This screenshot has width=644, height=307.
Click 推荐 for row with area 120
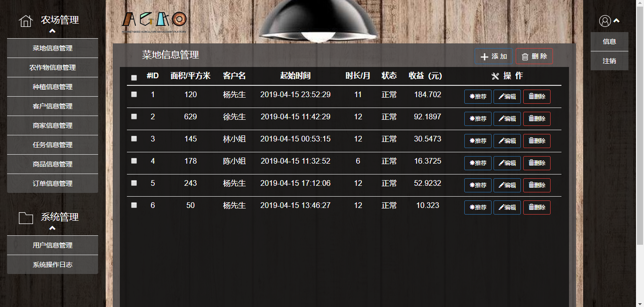pos(478,97)
